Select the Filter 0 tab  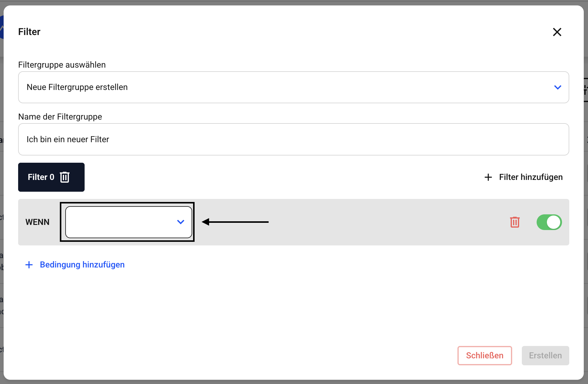pos(41,177)
